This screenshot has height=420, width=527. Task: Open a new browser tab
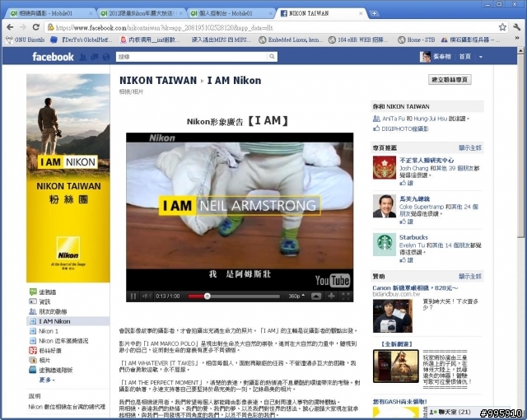(374, 13)
